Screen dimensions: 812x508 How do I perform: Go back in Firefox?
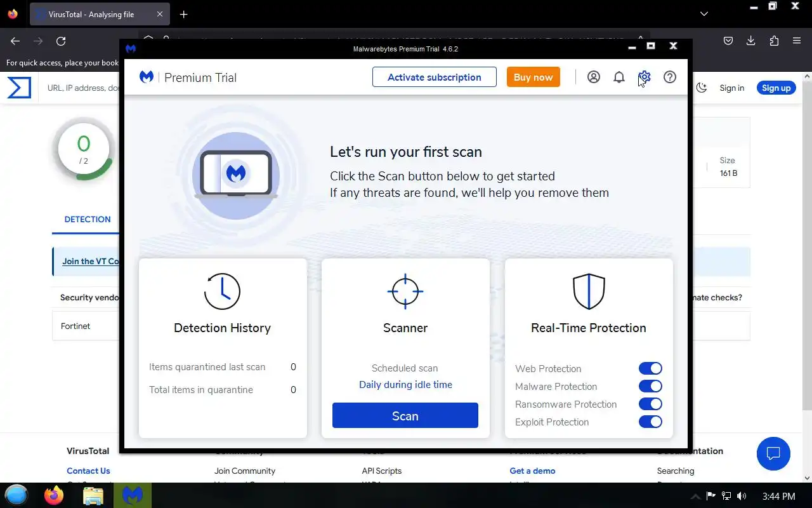coord(15,41)
